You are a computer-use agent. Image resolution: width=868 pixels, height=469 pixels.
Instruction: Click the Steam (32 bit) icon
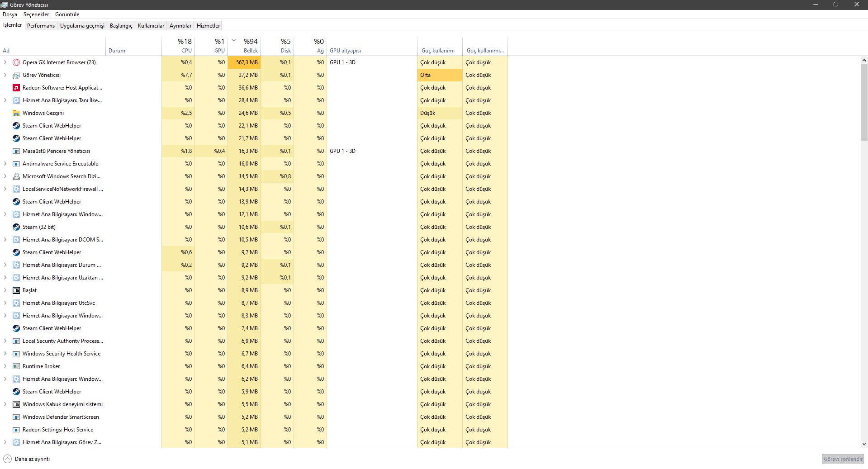point(16,227)
